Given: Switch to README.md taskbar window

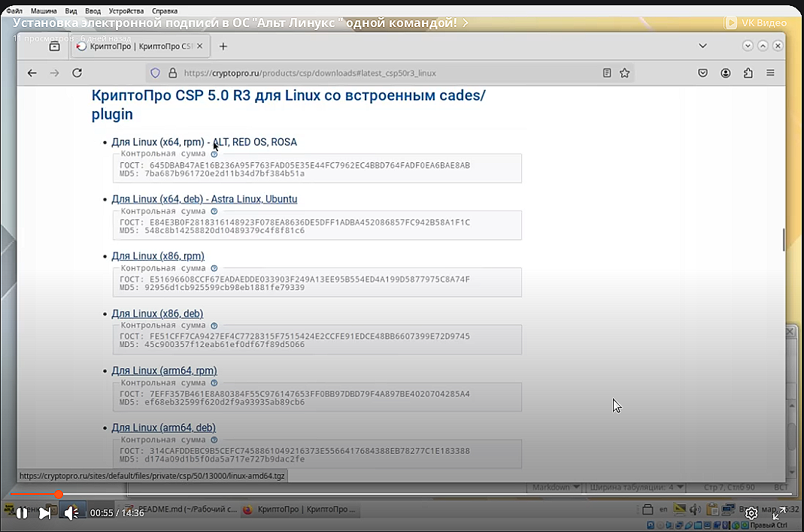Looking at the screenshot, I should (x=182, y=509).
